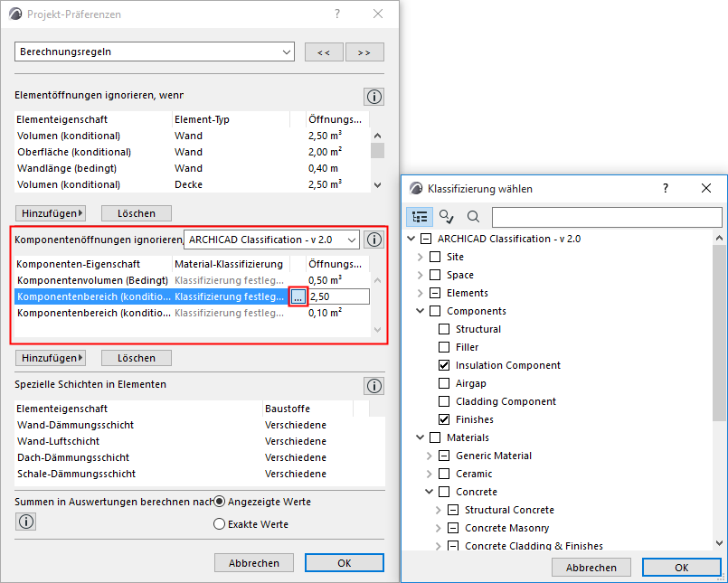Click the element openings list scrollbar down arrow

pyautogui.click(x=377, y=184)
